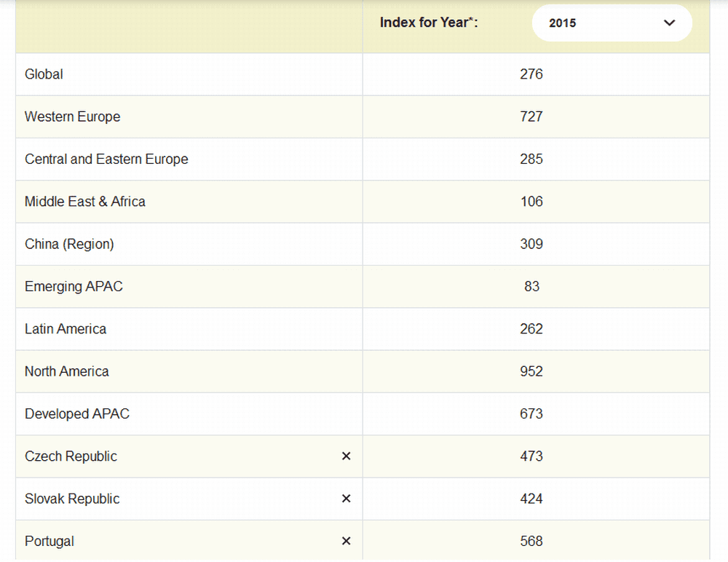728x562 pixels.
Task: Click the Portugal country name
Action: coord(50,541)
